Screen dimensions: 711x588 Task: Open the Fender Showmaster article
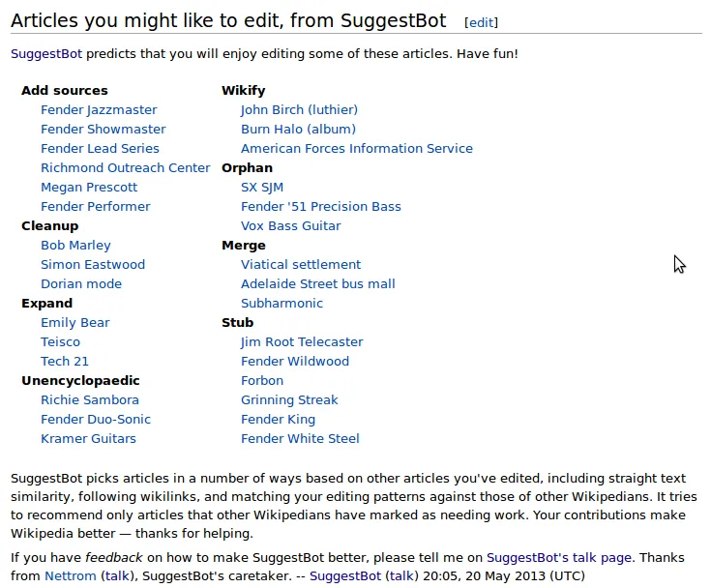click(104, 130)
